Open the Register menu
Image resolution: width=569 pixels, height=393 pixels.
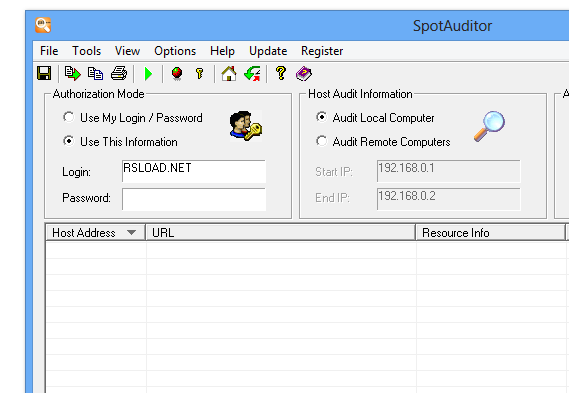pos(322,51)
